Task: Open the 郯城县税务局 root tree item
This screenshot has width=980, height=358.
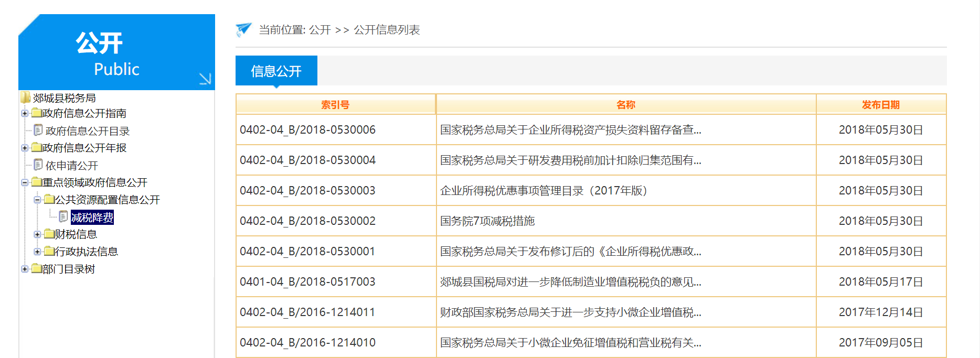Action: point(64,98)
